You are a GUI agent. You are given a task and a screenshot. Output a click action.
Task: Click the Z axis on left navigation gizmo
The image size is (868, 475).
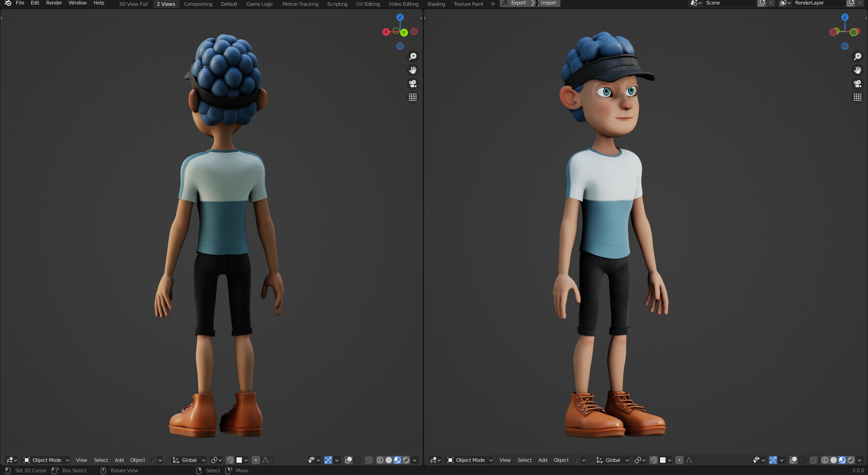click(x=400, y=17)
